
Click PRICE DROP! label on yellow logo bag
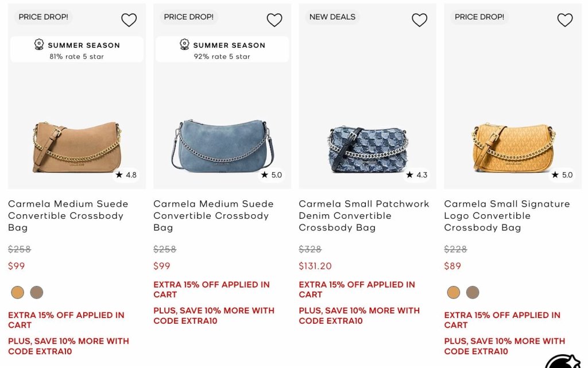click(479, 17)
